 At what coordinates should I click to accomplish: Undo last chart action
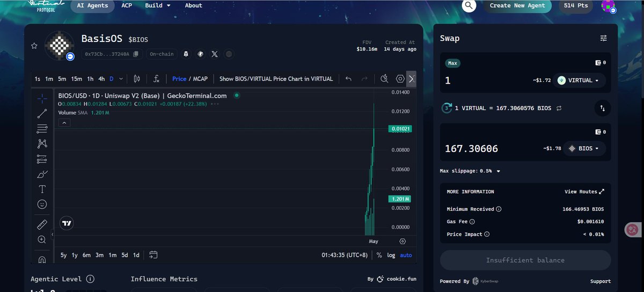pos(348,78)
